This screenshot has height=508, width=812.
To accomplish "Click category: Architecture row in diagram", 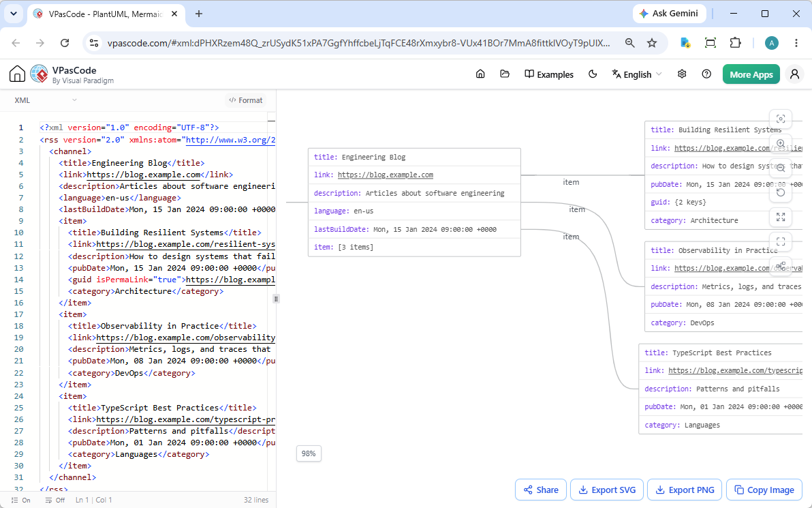I will point(723,220).
